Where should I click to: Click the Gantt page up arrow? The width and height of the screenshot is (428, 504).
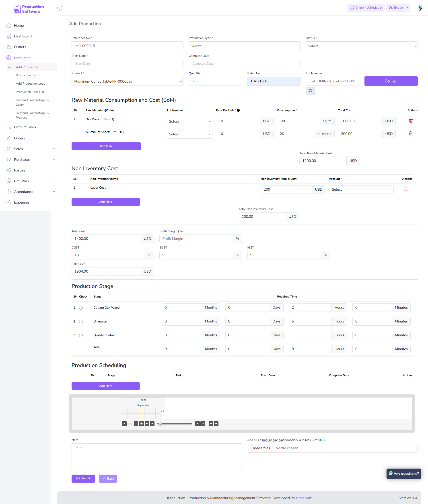click(124, 424)
